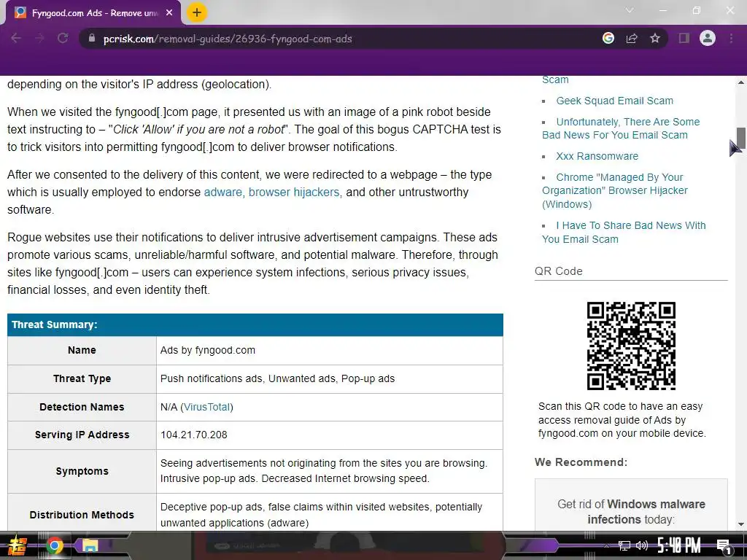Click the vertical scrollbar thumb
747x560 pixels.
pos(741,138)
